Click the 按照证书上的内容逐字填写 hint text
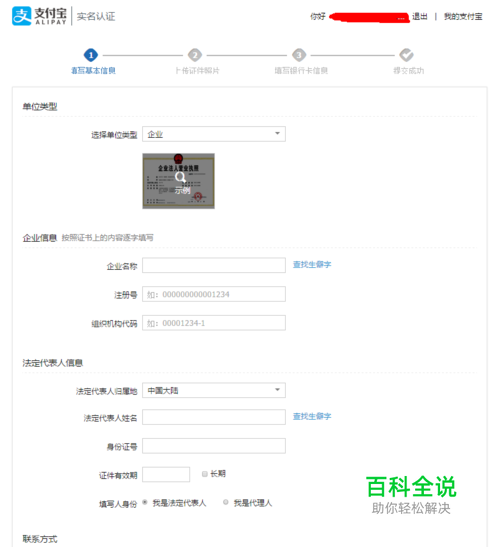 [107, 238]
